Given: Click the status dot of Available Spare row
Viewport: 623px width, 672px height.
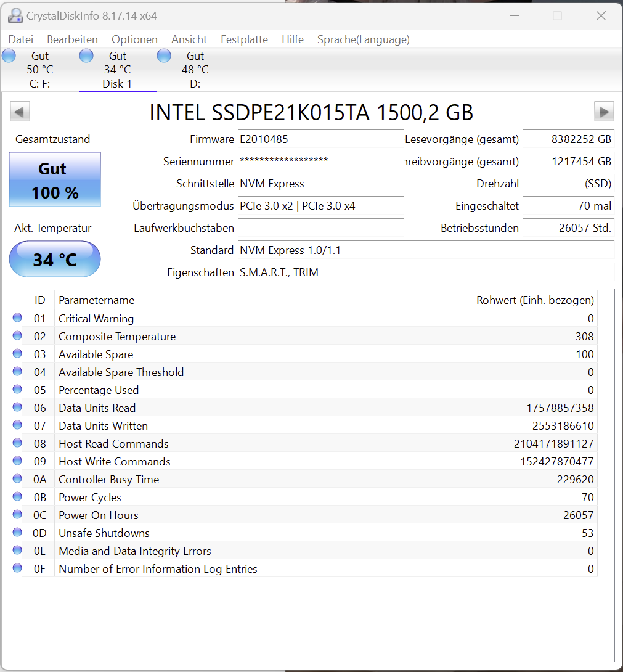Looking at the screenshot, I should (17, 354).
